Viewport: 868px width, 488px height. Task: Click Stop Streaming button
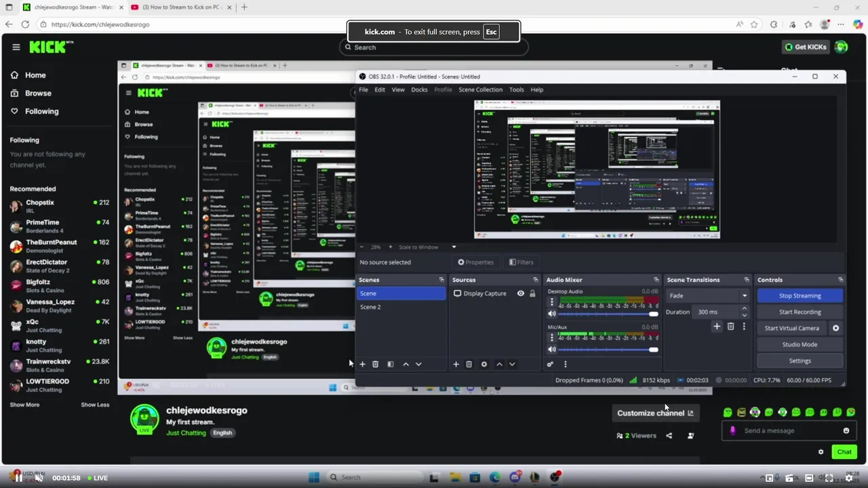(x=800, y=296)
